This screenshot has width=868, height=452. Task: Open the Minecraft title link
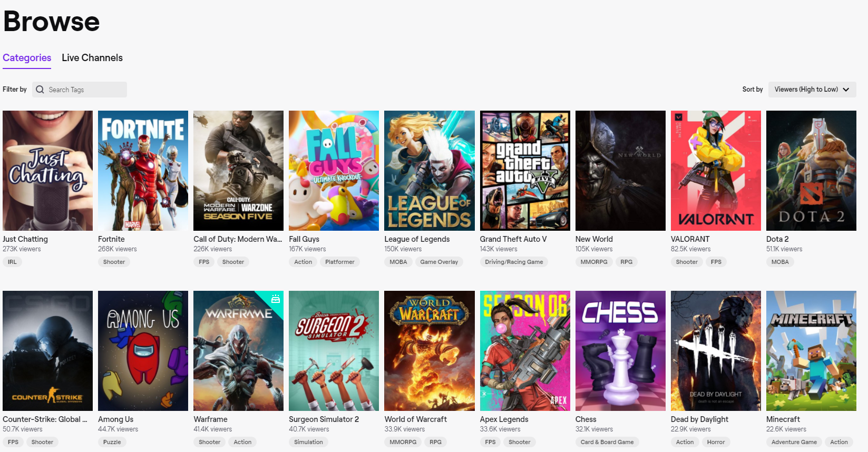pyautogui.click(x=783, y=419)
